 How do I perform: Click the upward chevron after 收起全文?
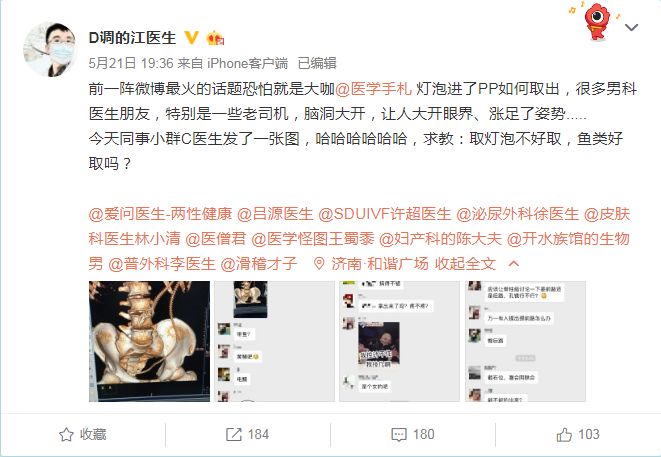click(x=514, y=264)
